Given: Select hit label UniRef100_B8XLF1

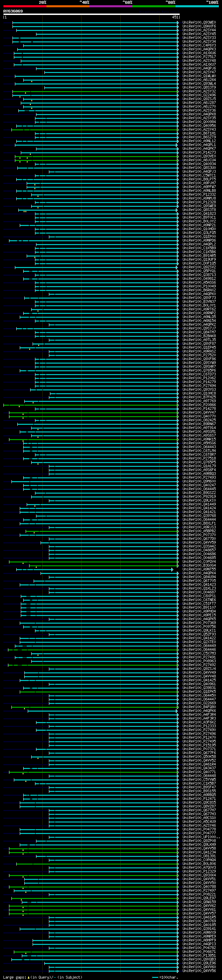Looking at the screenshot, I should [x=199, y=524].
